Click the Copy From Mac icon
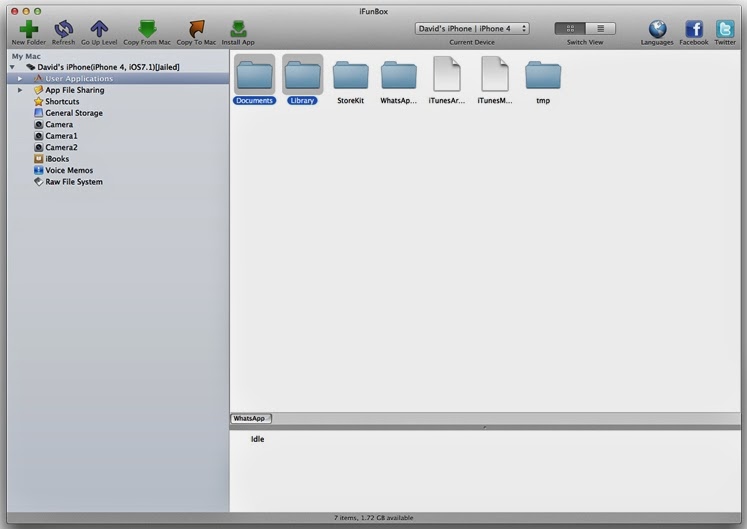This screenshot has width=747, height=529. point(147,29)
